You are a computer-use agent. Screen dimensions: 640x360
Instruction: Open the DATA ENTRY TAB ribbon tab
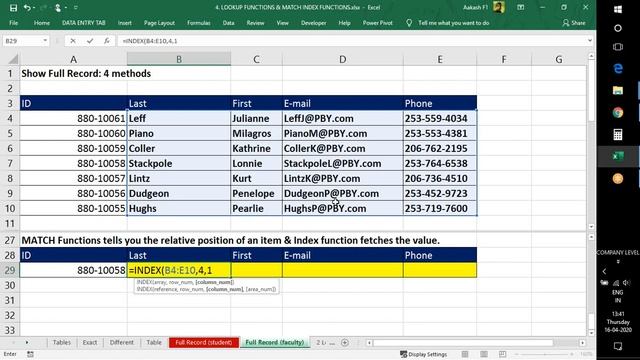(84, 23)
